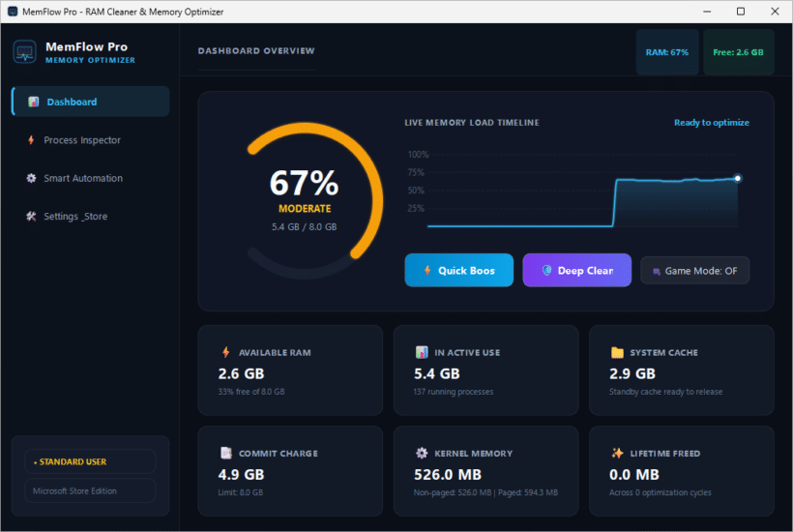Click the shield icon in Deep Clean button
The image size is (793, 532).
pos(546,271)
